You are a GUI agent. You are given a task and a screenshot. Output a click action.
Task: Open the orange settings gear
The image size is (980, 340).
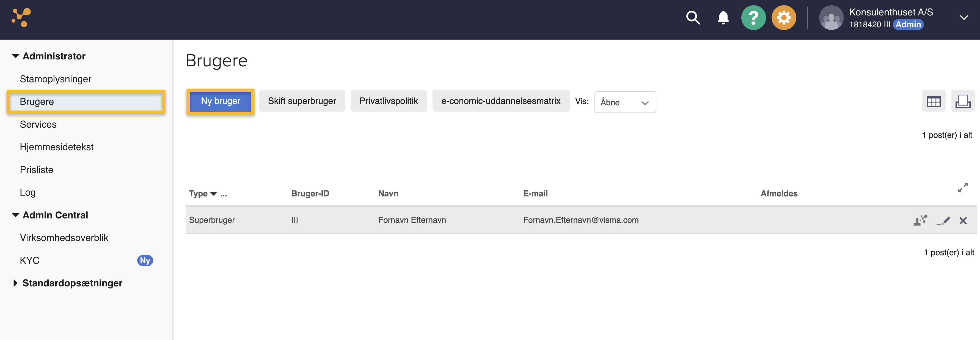(x=783, y=18)
